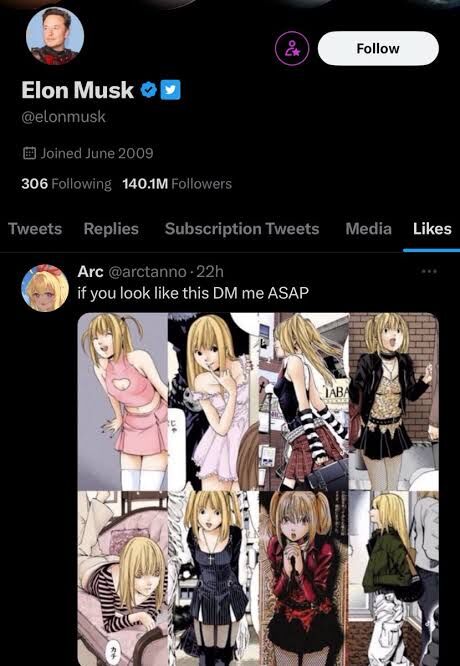Open the three-dot menu on Arc's tweet
460x666 pixels.
(x=429, y=271)
